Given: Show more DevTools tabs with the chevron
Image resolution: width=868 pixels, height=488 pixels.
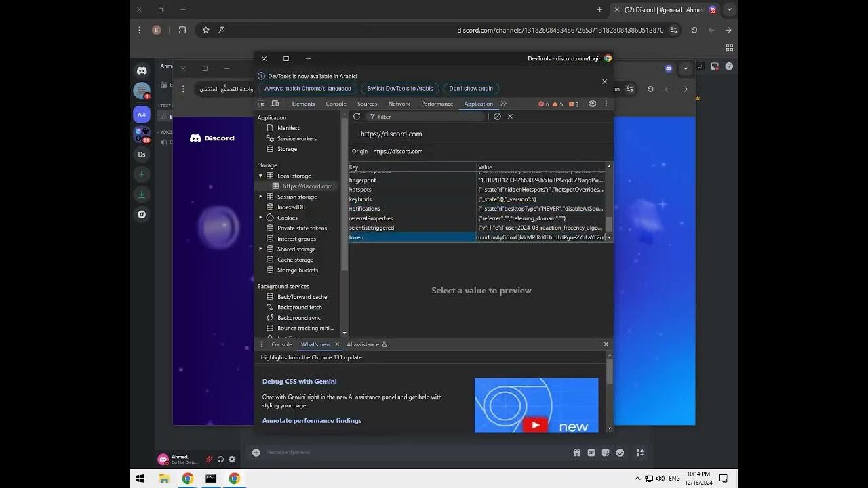Looking at the screenshot, I should pos(504,104).
